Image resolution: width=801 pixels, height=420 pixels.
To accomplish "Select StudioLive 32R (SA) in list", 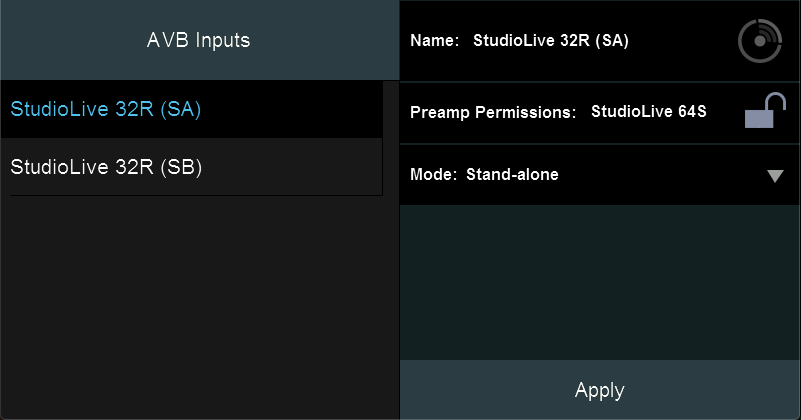I will coord(192,109).
